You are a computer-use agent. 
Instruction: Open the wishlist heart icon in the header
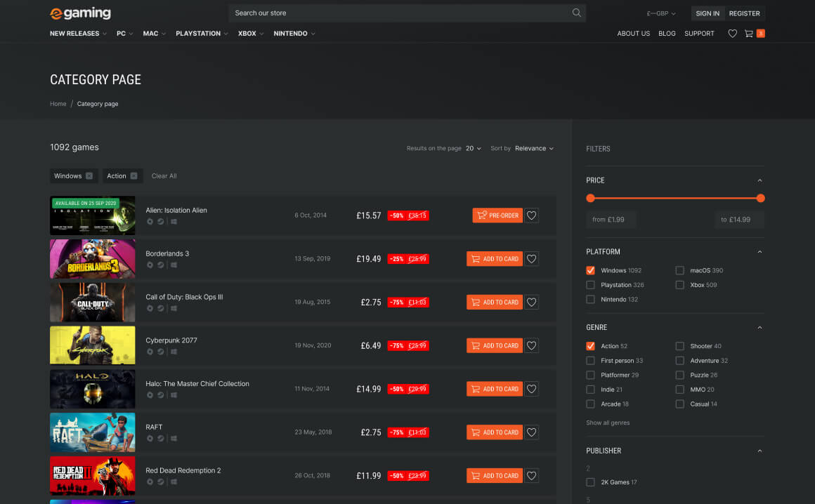pyautogui.click(x=732, y=33)
